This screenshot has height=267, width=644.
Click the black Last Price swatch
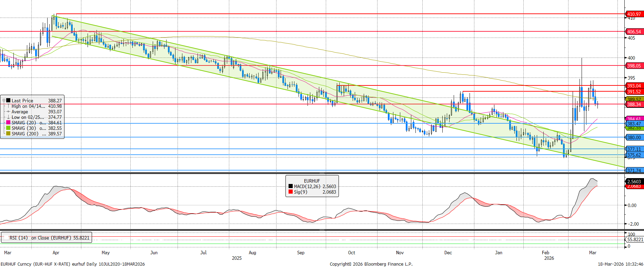click(x=8, y=101)
